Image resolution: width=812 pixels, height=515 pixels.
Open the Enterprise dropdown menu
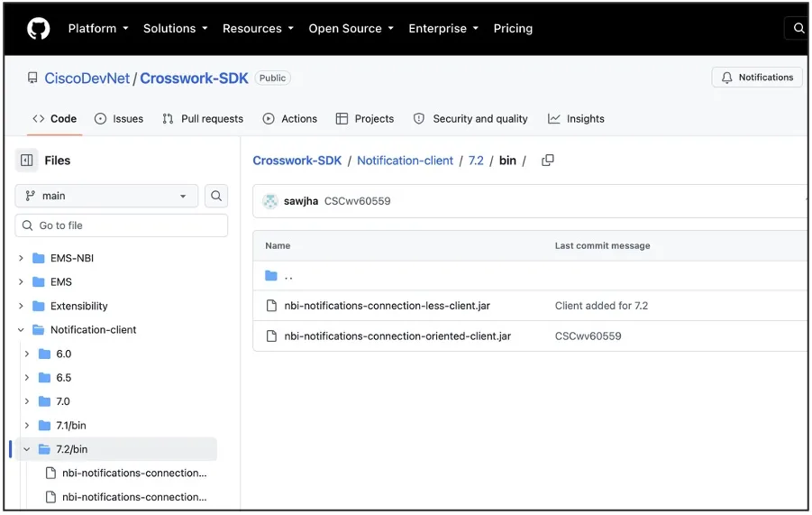[443, 29]
